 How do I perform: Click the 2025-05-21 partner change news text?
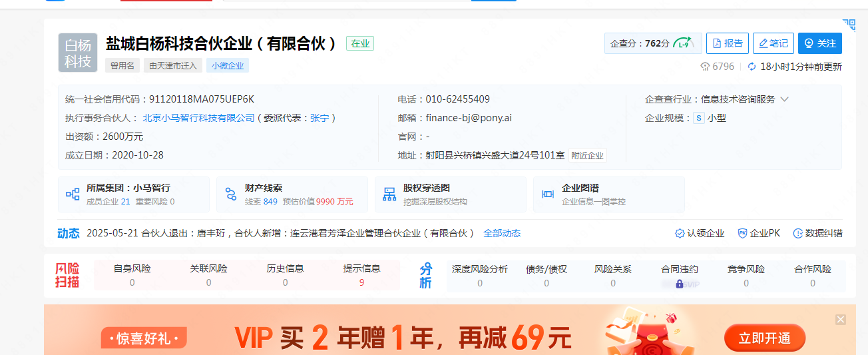280,233
